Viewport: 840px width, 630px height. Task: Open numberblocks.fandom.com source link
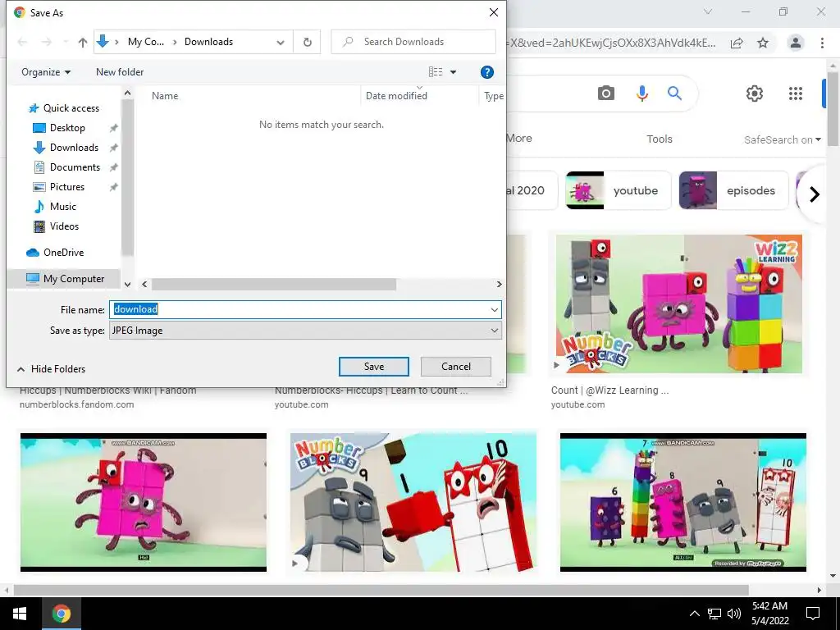[x=76, y=405]
